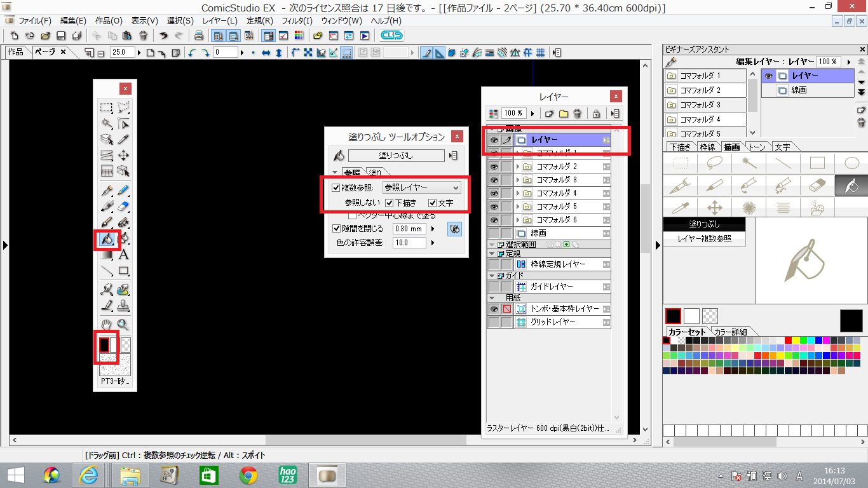The image size is (868, 488).
Task: Uncheck the 下描き checkbox
Action: [390, 203]
